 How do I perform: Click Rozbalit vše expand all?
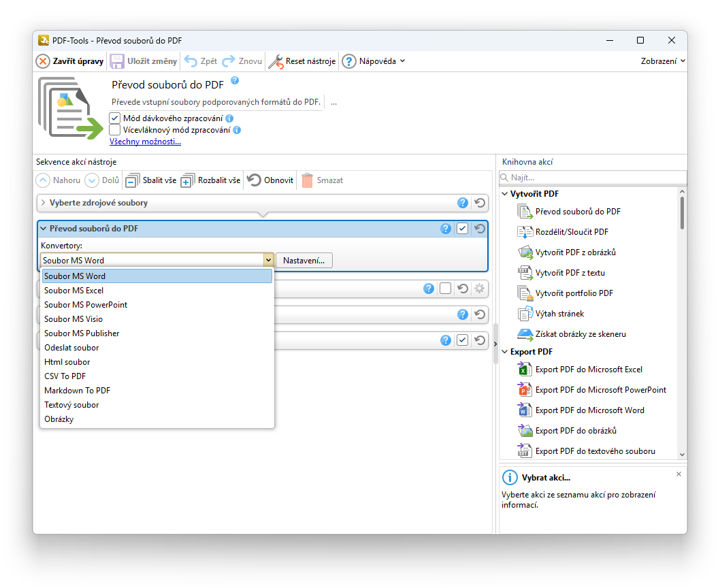point(210,180)
